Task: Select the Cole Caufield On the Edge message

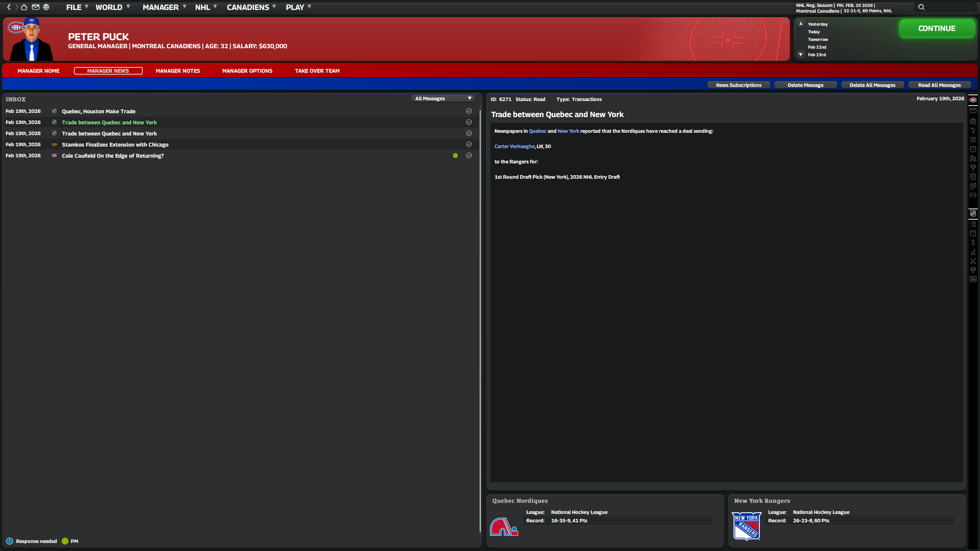Action: coord(113,156)
